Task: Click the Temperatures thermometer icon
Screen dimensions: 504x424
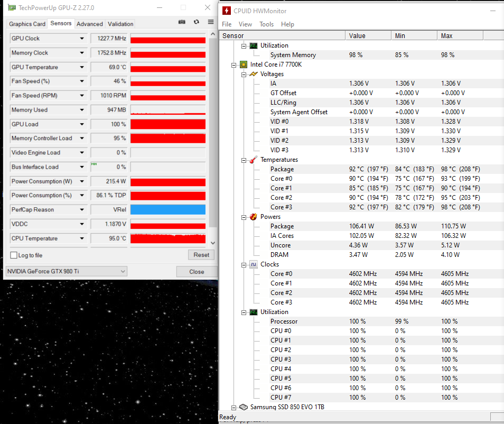Action: [254, 160]
